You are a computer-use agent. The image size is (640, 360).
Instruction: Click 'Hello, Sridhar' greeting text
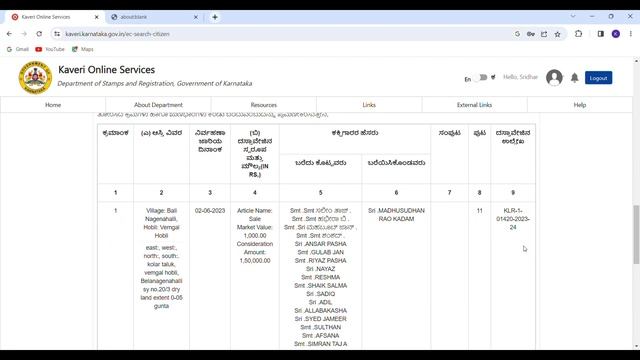pos(520,77)
